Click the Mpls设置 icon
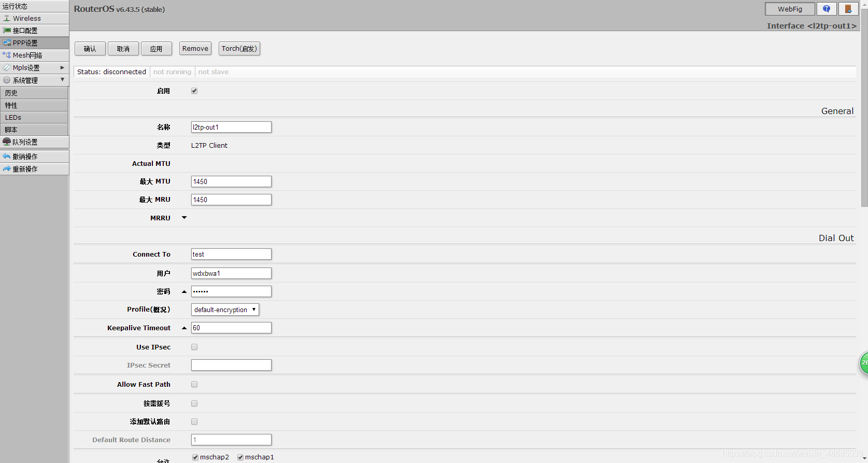 pyautogui.click(x=7, y=67)
